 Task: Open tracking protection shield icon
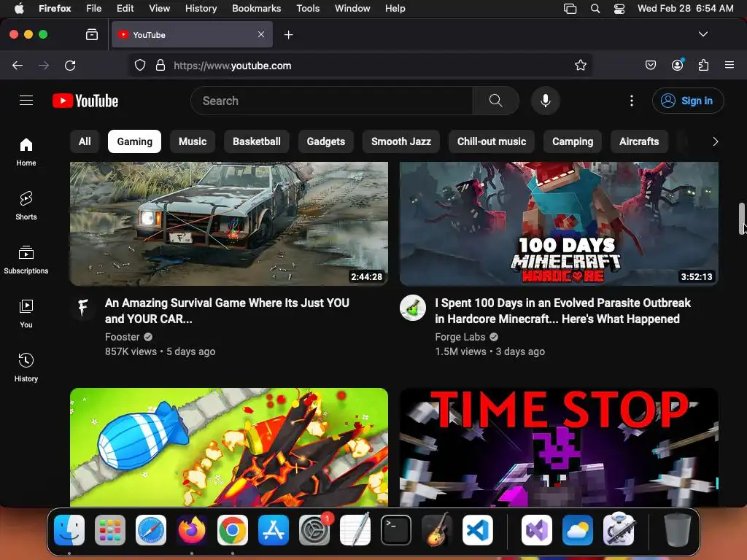[x=139, y=65]
